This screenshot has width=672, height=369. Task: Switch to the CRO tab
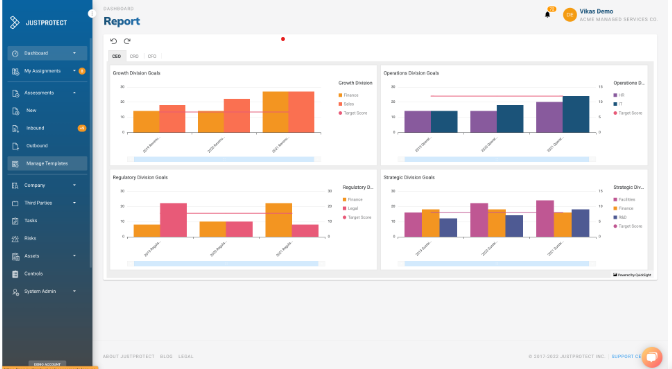134,56
